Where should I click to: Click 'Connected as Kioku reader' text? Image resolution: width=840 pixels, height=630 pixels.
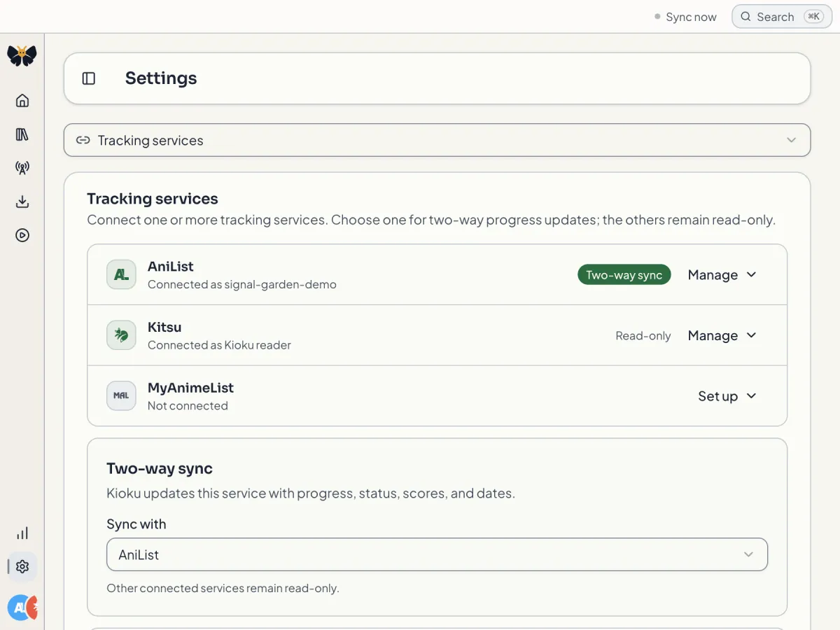pos(219,345)
